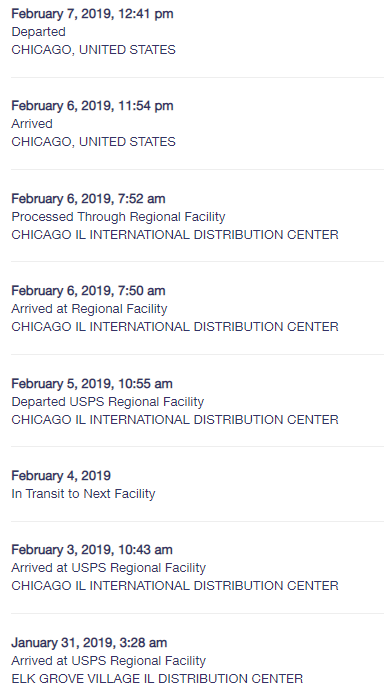Click the February 5, 2019, 10:55 am timestamp
Image resolution: width=384 pixels, height=698 pixels.
click(92, 384)
